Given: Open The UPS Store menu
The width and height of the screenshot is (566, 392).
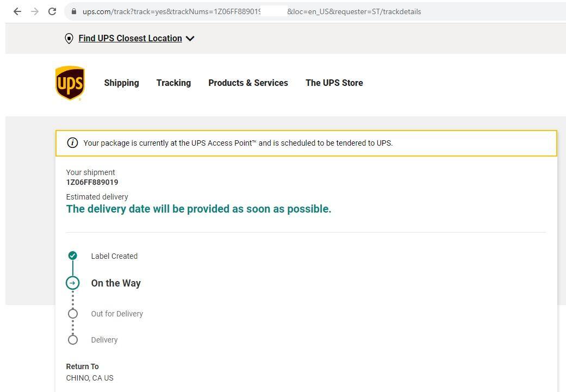Looking at the screenshot, I should 334,83.
